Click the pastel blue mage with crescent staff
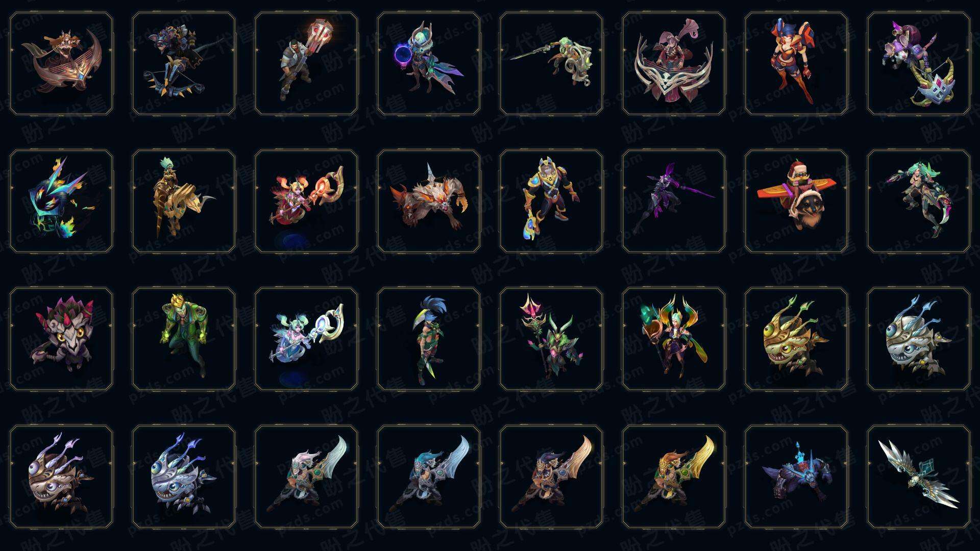 [306, 339]
